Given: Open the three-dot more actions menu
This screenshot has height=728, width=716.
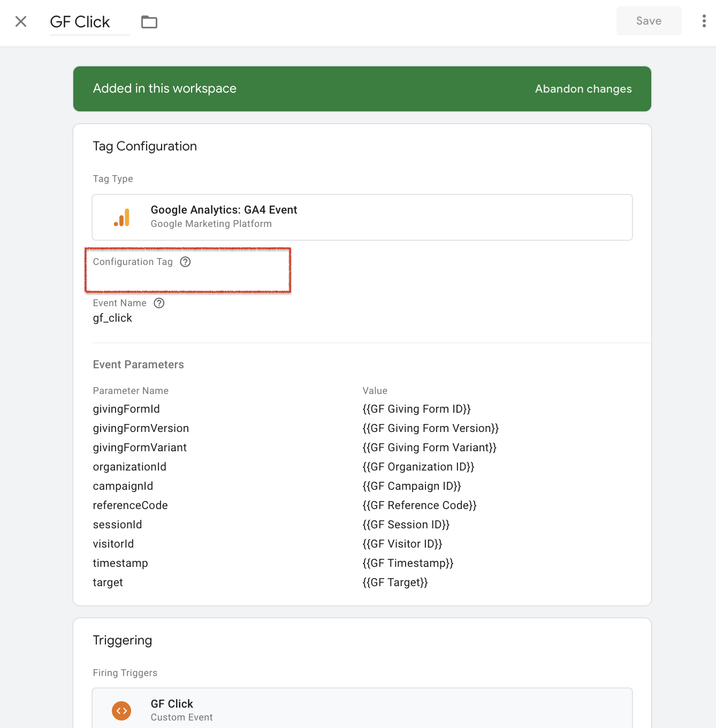Looking at the screenshot, I should [x=704, y=21].
